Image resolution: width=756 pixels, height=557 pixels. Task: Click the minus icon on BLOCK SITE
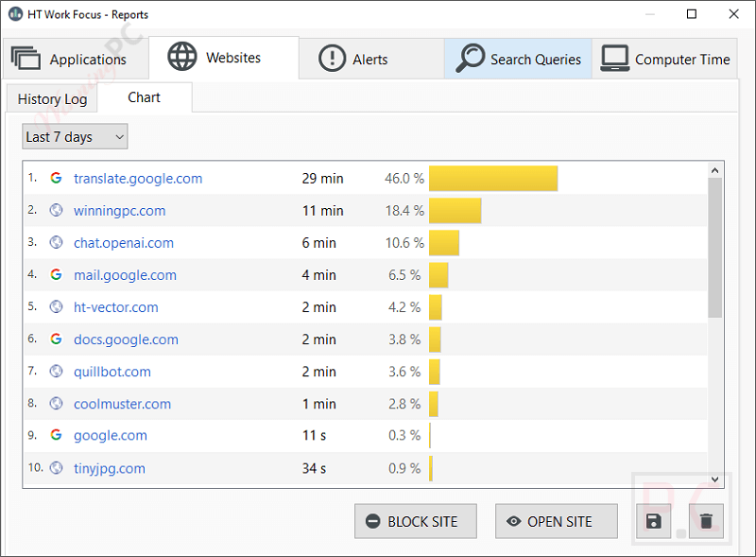pos(372,521)
